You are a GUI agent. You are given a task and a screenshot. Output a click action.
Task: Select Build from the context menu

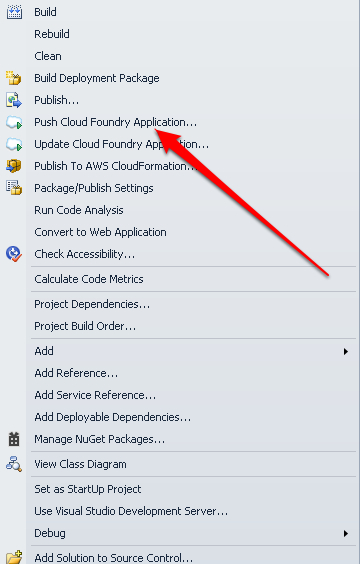(45, 12)
